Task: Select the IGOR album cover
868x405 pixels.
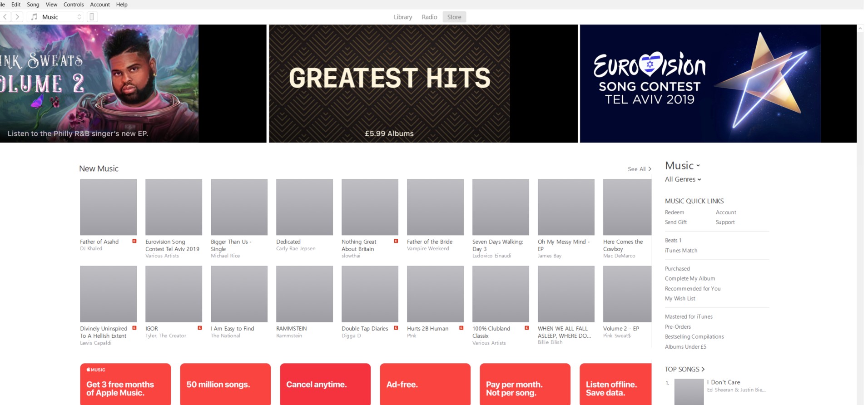Action: click(x=174, y=294)
